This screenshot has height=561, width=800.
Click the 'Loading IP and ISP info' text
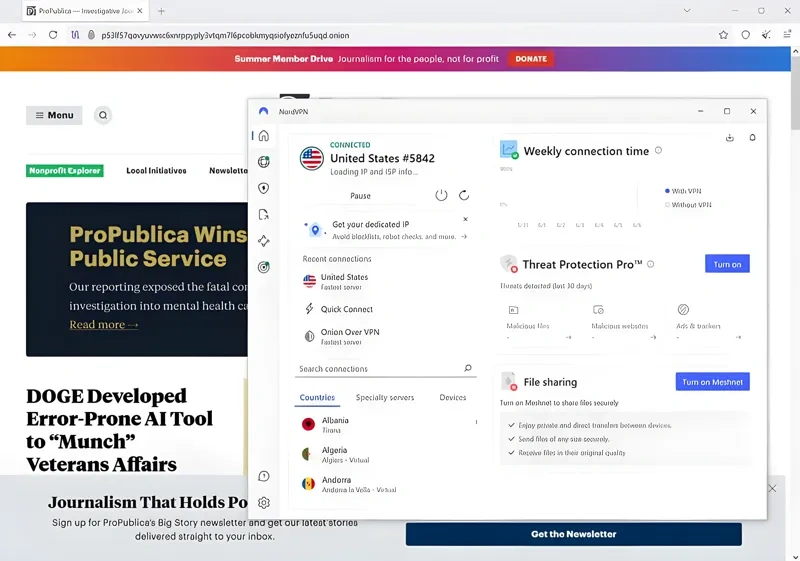[x=374, y=172]
